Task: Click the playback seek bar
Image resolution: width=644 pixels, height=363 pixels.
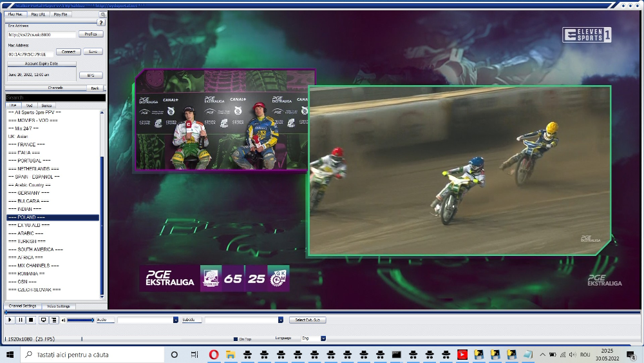Action: point(323,313)
